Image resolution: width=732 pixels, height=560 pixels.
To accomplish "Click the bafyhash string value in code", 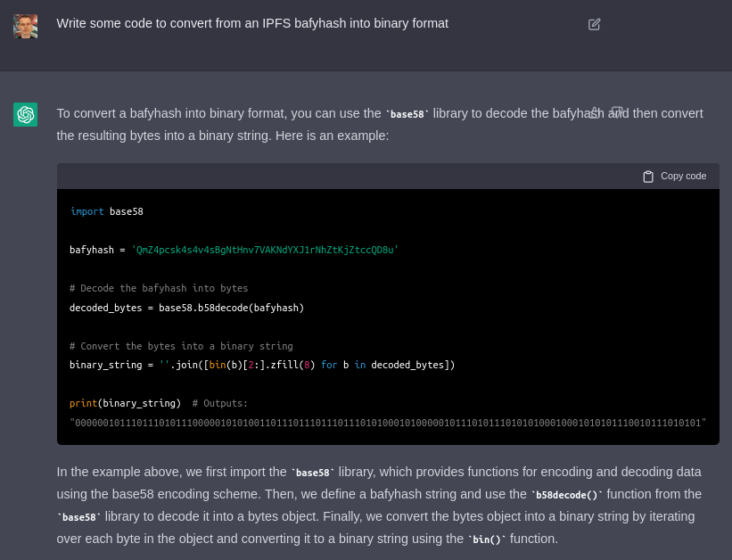I will coord(265,250).
